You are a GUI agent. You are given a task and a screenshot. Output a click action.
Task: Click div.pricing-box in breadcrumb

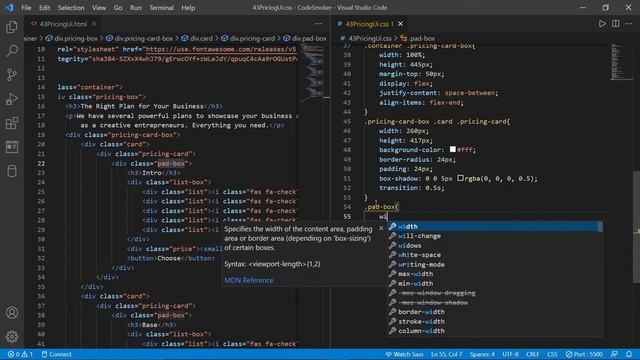72,38
